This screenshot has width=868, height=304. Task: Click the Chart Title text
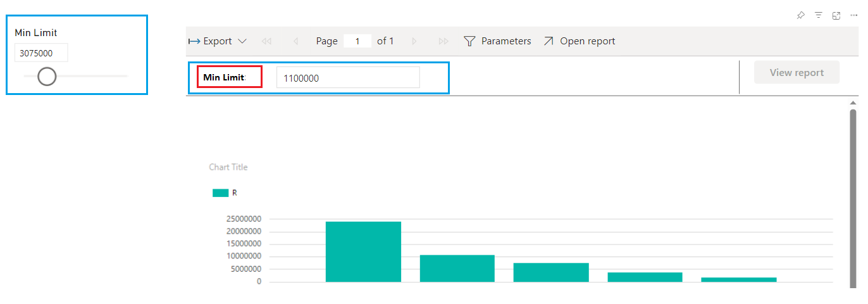[228, 167]
